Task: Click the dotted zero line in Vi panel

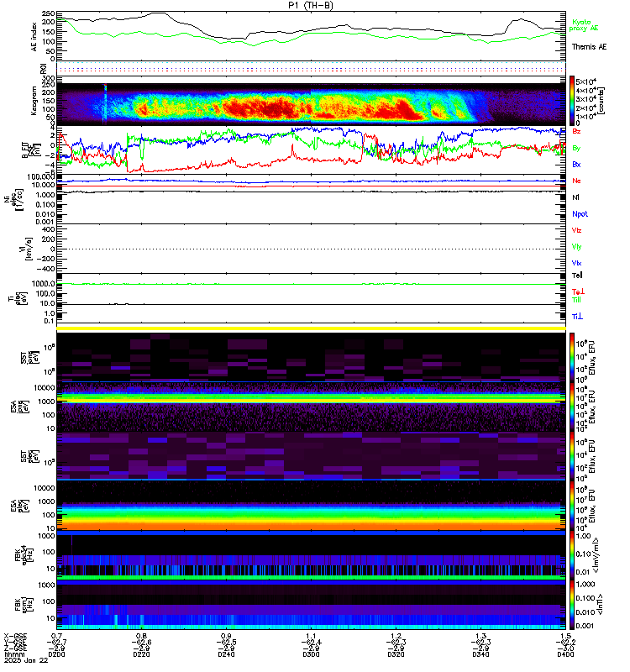Action: 311,249
